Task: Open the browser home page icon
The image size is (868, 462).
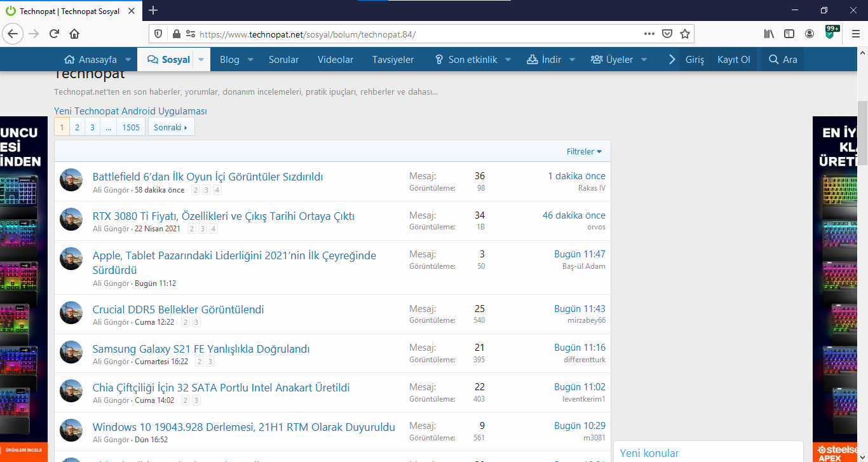Action: click(x=74, y=34)
